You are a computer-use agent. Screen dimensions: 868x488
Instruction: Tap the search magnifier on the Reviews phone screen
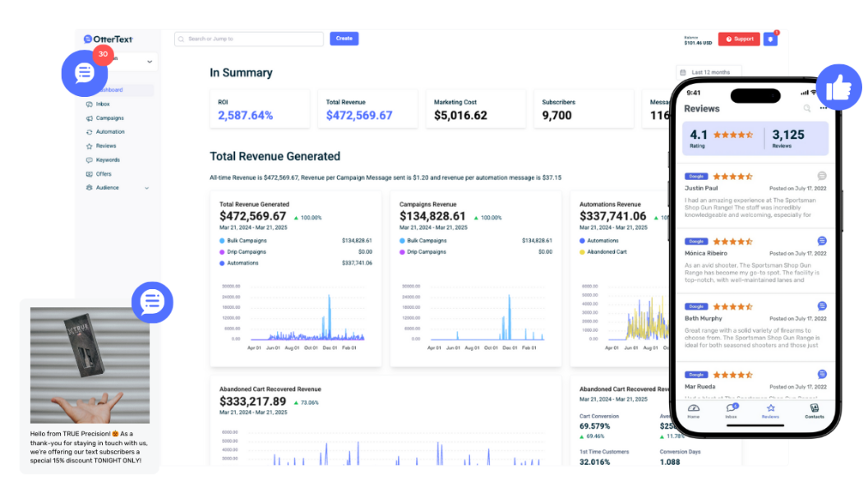click(806, 108)
